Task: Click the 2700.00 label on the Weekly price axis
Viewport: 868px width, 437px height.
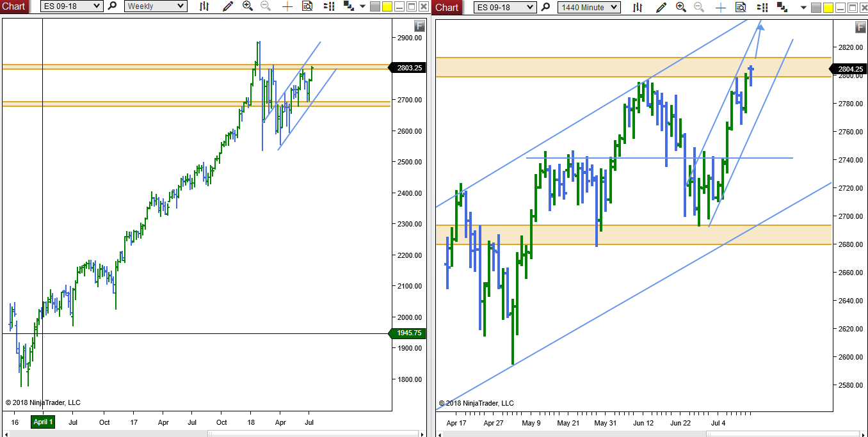Action: 410,100
